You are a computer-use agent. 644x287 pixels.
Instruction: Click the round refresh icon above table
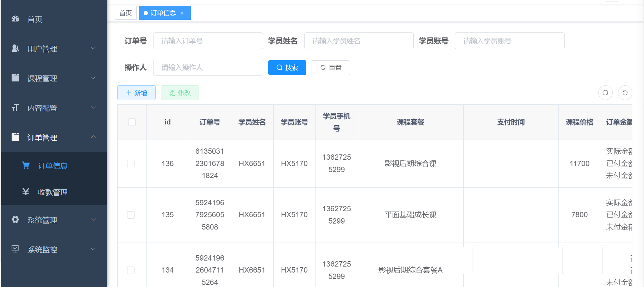pyautogui.click(x=625, y=93)
